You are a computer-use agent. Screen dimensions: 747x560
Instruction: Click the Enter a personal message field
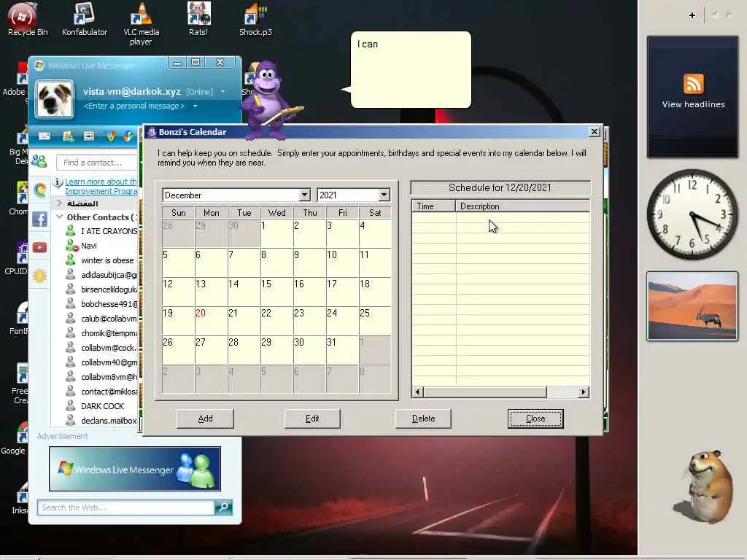(134, 106)
